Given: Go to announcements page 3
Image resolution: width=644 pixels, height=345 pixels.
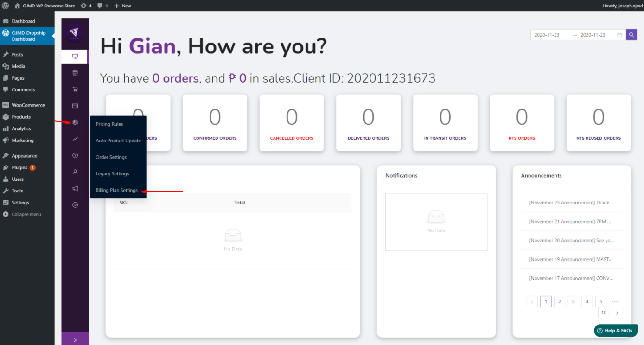Looking at the screenshot, I should [x=574, y=302].
